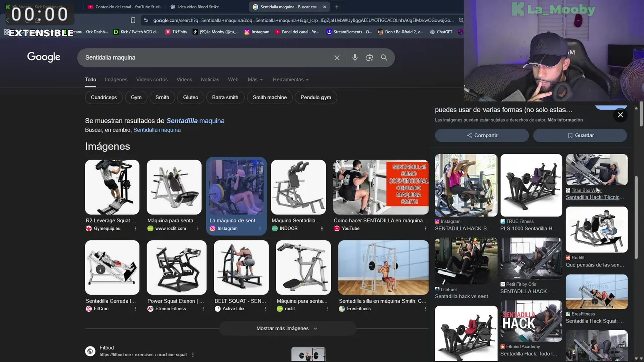644x362 pixels.
Task: Switch to the Web tab
Action: (233, 80)
